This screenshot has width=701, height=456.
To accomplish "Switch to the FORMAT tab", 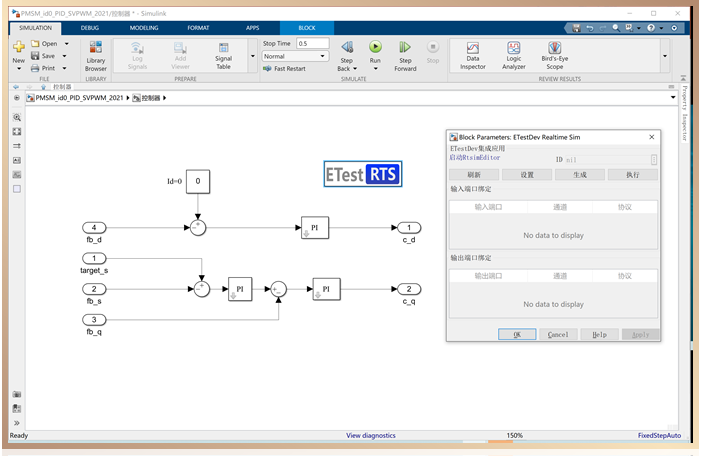I will click(x=198, y=28).
